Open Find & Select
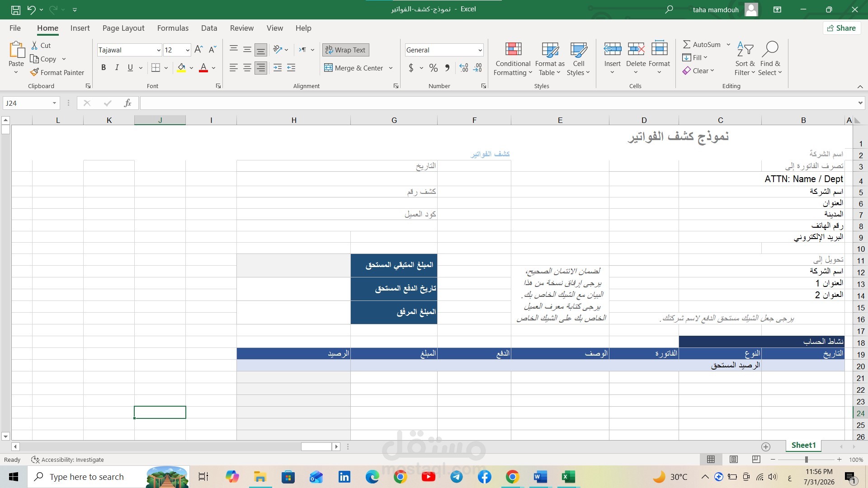868x488 pixels. (x=770, y=59)
